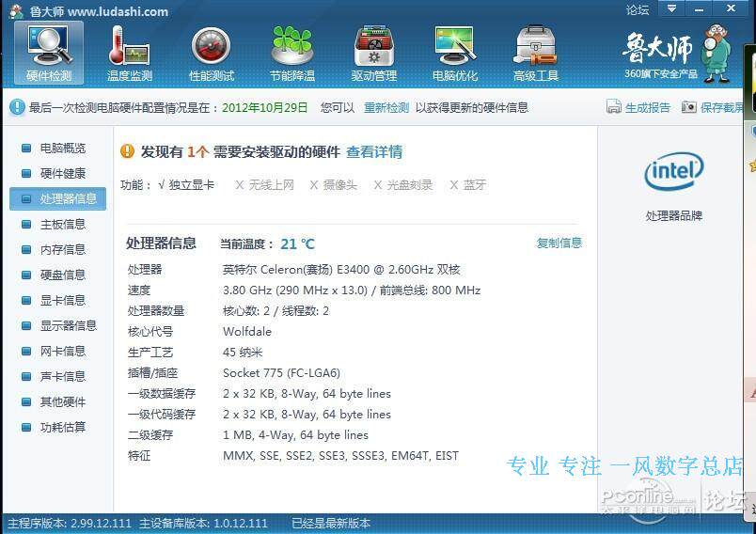Open the 驱动管理 driver manager
Viewport: 756px width, 534px height.
[373, 53]
